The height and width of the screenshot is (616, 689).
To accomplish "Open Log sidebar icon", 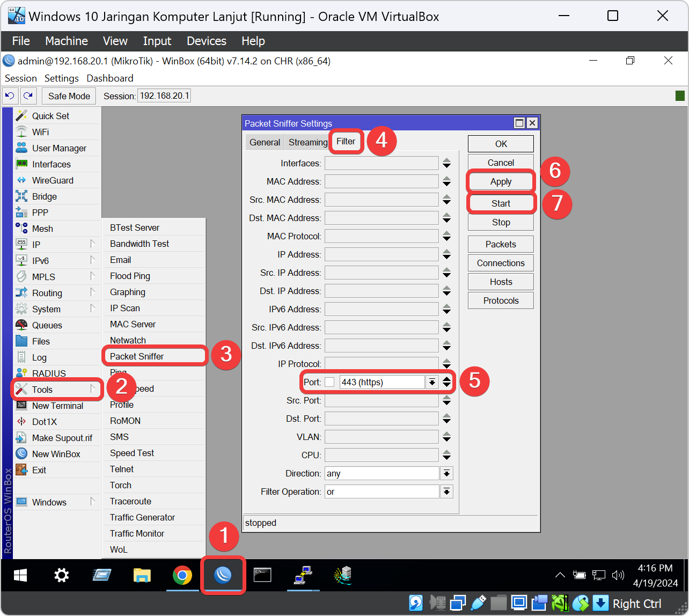I will click(x=21, y=357).
